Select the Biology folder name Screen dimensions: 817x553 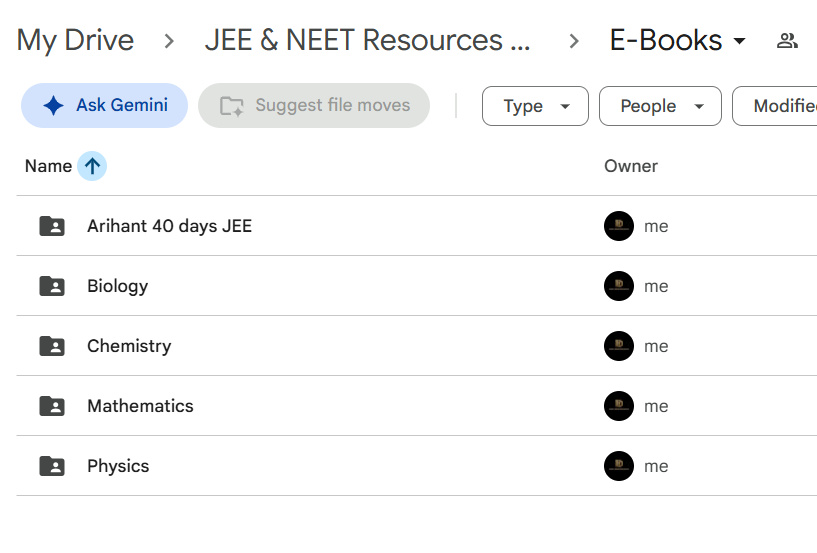click(x=118, y=286)
